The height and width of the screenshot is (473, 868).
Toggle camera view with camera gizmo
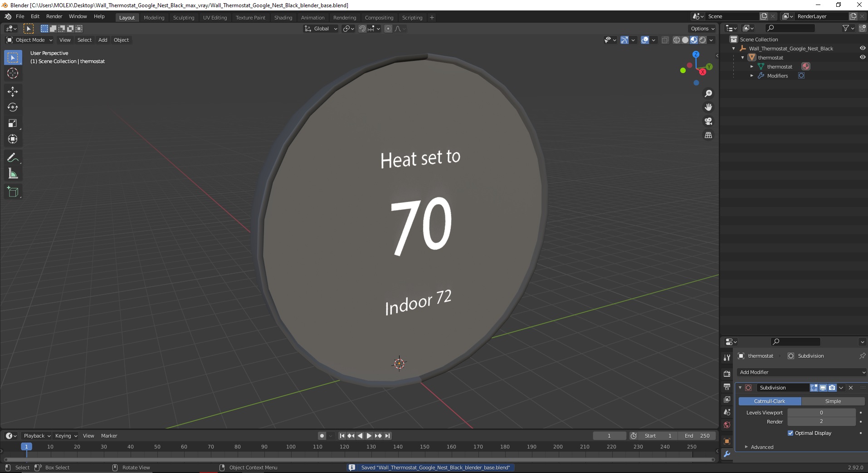pos(708,121)
